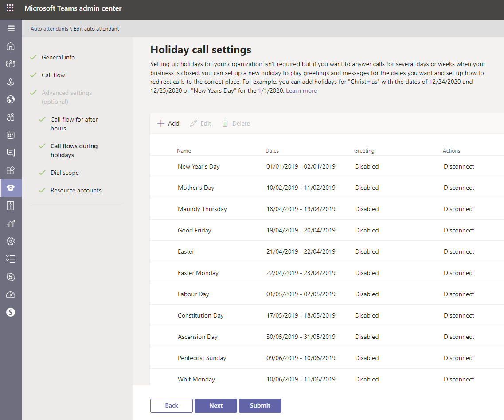Select the Easter holiday row
Viewport: 504px width, 420px height.
(x=186, y=251)
